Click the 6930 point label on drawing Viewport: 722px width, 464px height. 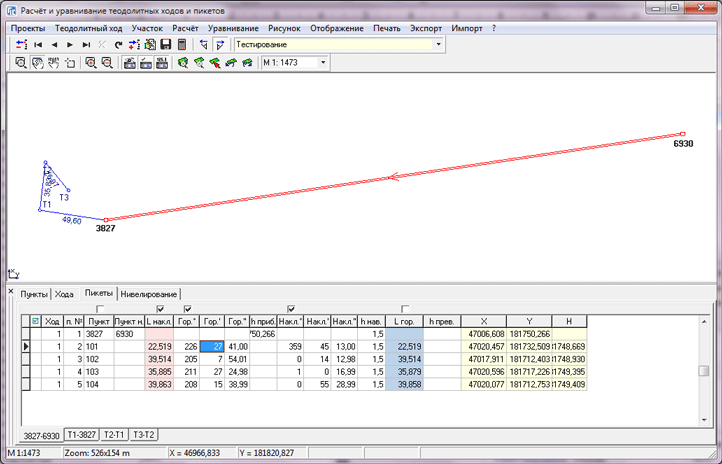pos(683,144)
